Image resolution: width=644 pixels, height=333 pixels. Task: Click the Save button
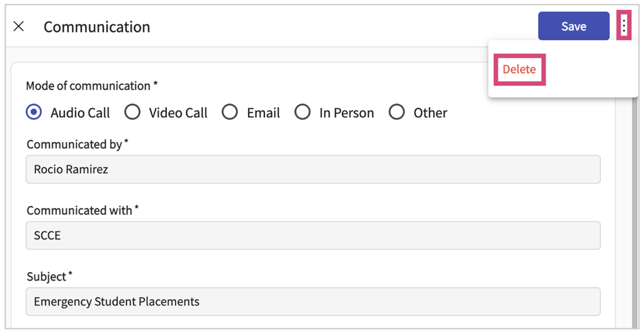pos(573,26)
